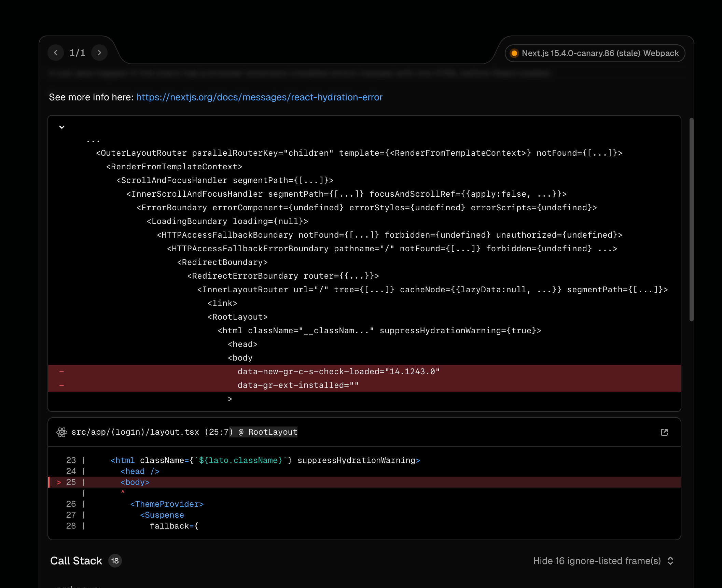Click code line 26 ThemeProvider
Viewport: 722px width, 588px height.
[x=167, y=504]
